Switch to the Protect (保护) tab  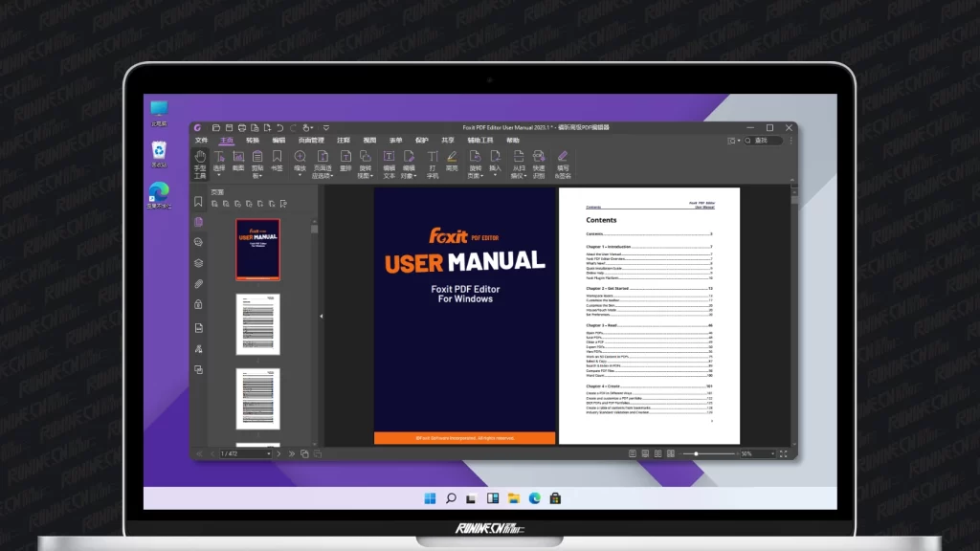pyautogui.click(x=422, y=140)
